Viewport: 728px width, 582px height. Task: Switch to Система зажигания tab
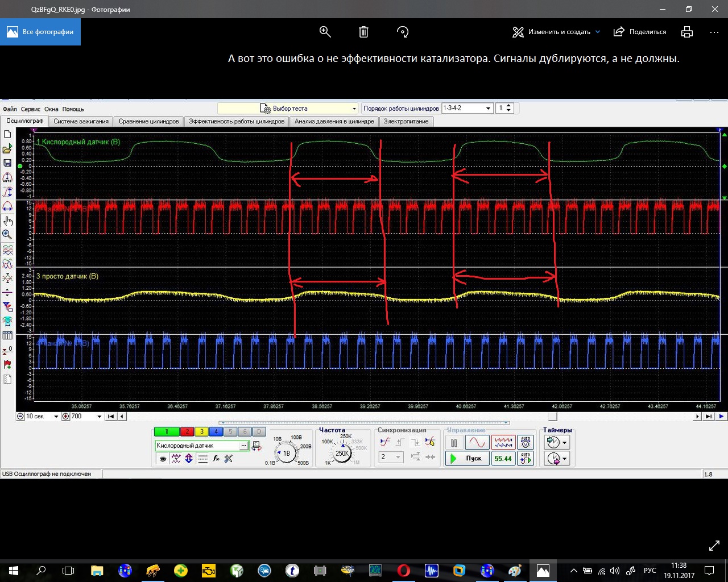(81, 121)
